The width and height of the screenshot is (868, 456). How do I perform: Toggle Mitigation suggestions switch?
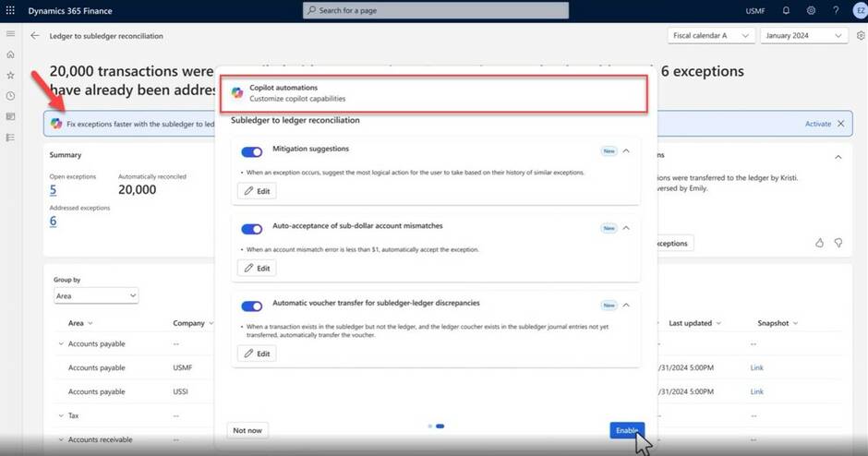[x=251, y=151]
